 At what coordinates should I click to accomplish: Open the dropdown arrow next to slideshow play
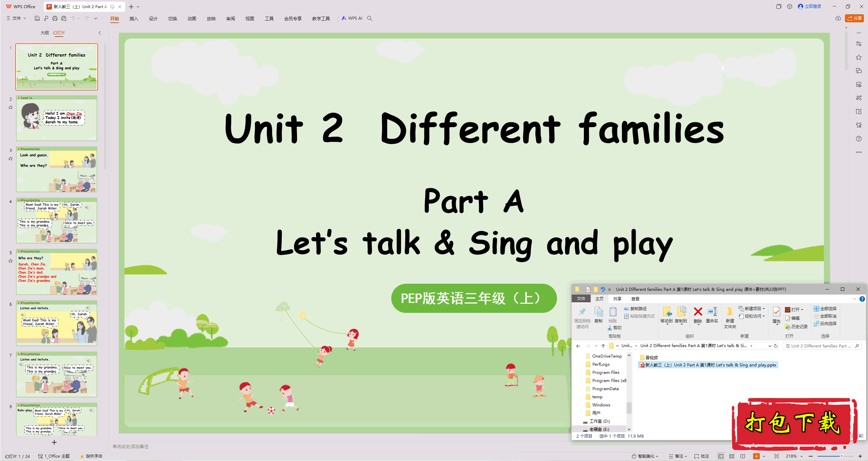[764, 456]
